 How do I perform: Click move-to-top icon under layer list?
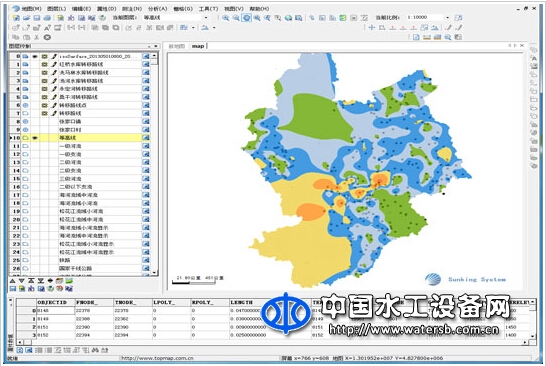(31, 281)
